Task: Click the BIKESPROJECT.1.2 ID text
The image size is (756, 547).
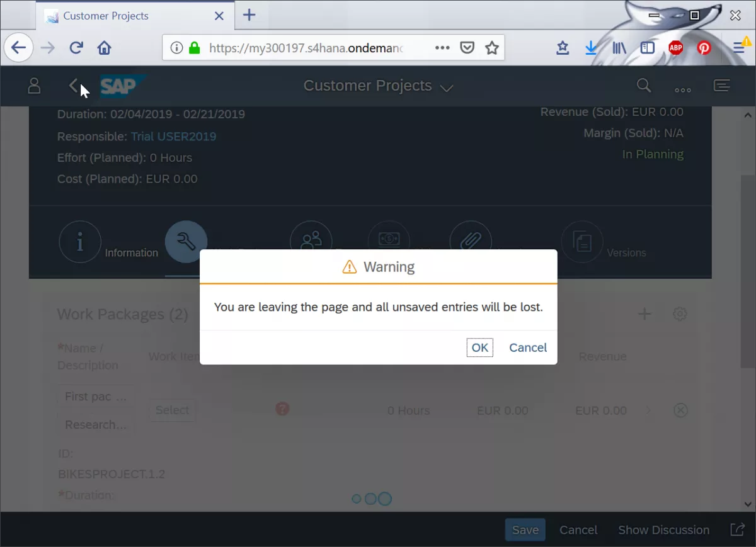Action: [112, 474]
